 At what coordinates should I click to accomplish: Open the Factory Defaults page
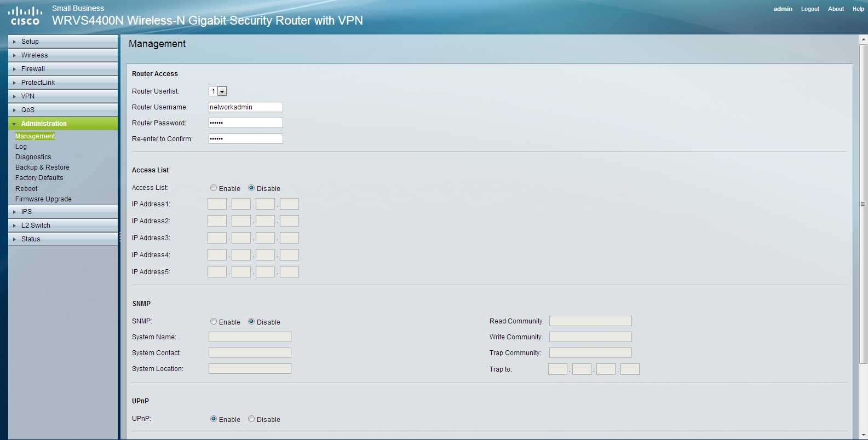(39, 178)
